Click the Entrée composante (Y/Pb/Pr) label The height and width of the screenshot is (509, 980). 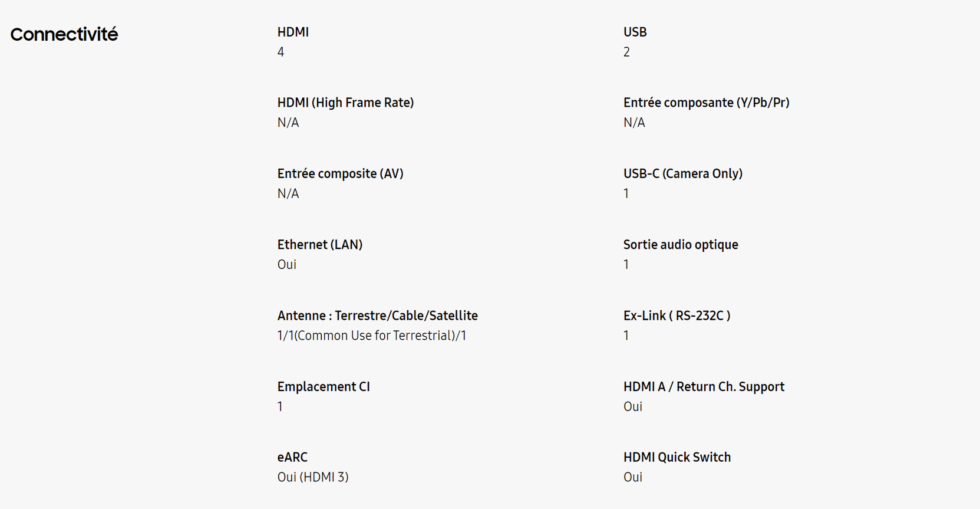[x=707, y=103]
